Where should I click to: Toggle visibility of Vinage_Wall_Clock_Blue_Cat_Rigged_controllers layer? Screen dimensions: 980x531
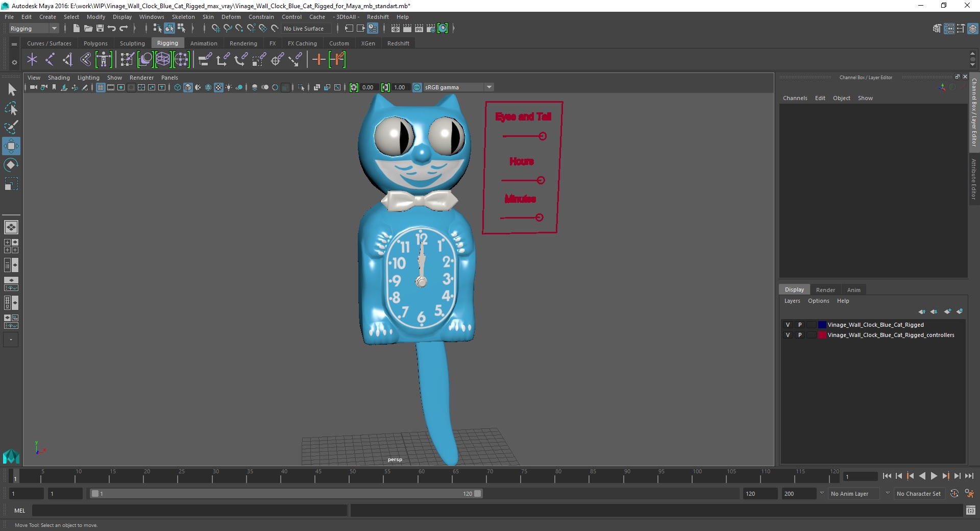[788, 335]
